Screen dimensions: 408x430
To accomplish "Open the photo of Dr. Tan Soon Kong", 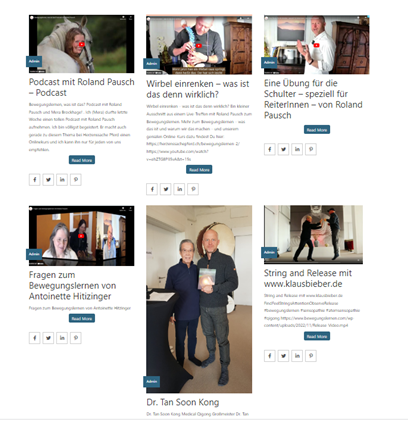I will (x=199, y=299).
